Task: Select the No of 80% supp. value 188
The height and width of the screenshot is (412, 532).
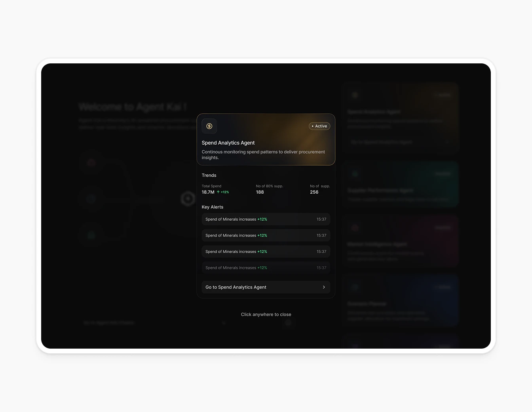Action: click(260, 192)
